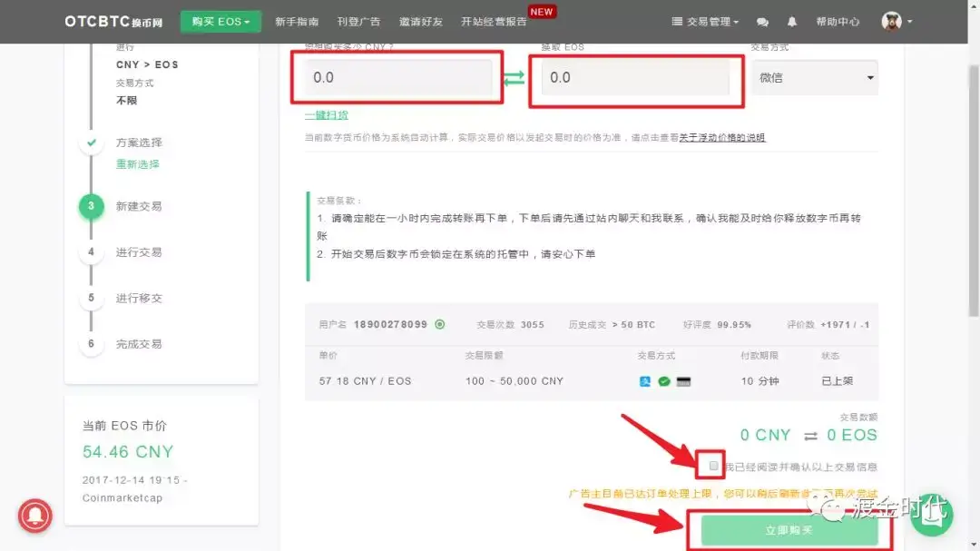Click the 一键扫货 link
Image resolution: width=980 pixels, height=551 pixels.
tap(327, 115)
